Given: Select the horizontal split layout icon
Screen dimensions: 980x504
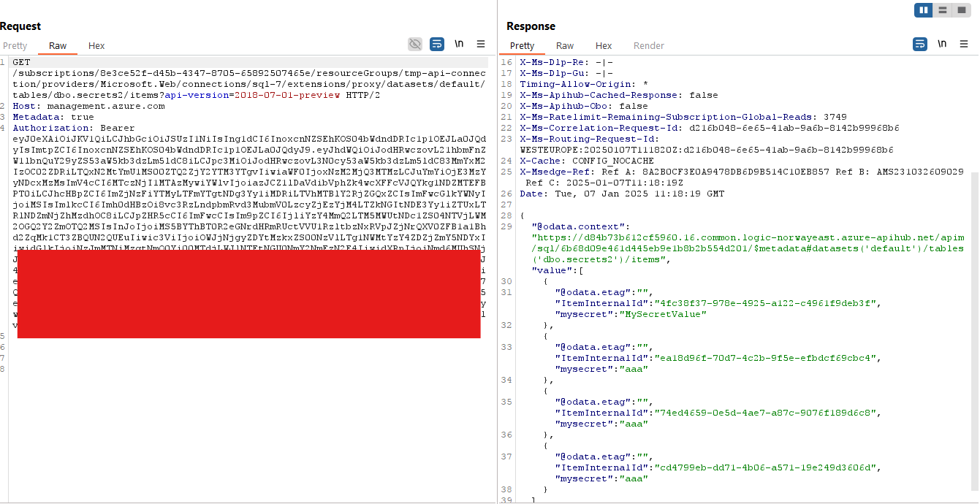Looking at the screenshot, I should coord(941,10).
